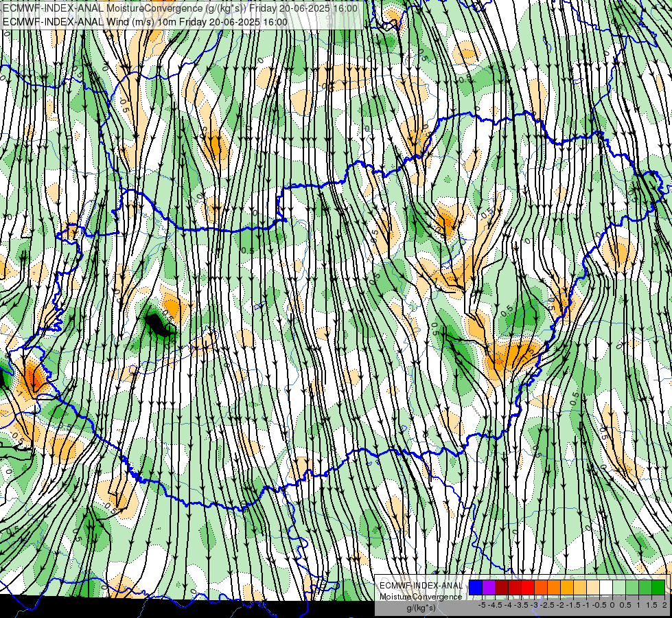The height and width of the screenshot is (618, 672).
Task: Click the g/(kg*s) unit label in legend
Action: 421,608
